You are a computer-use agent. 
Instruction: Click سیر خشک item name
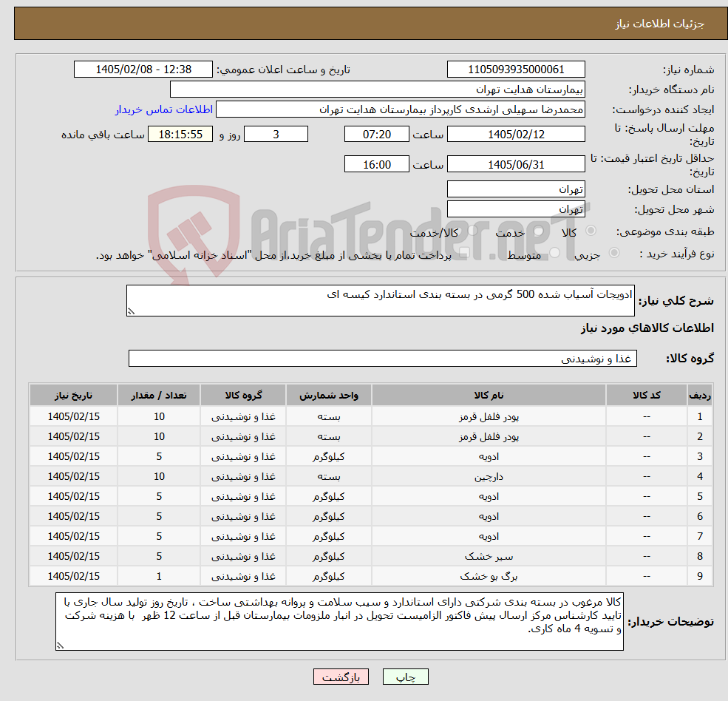(489, 557)
